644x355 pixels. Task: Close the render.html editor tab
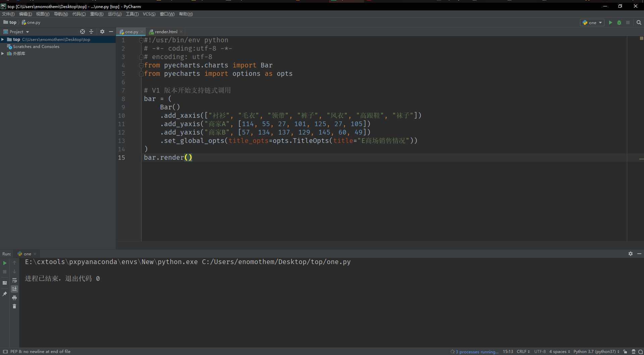pos(181,32)
